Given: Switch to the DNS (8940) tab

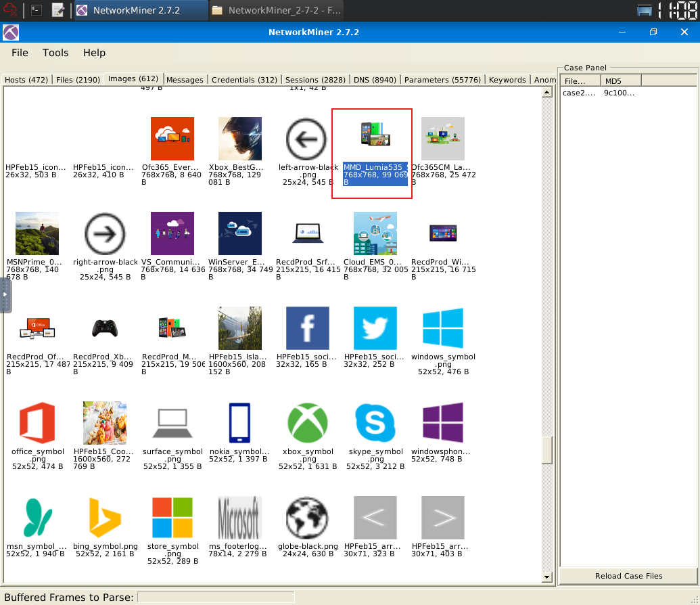Looking at the screenshot, I should click(x=375, y=80).
